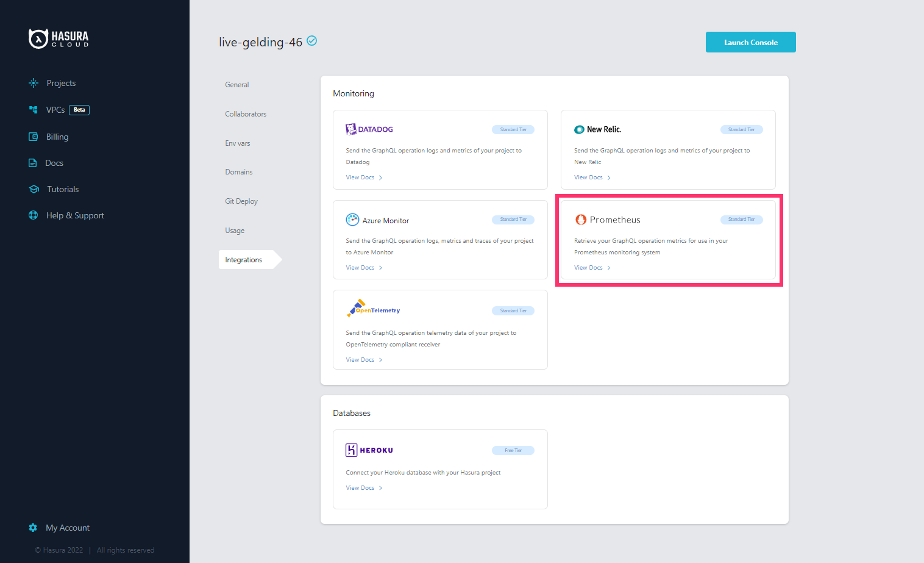
Task: Click the verified badge next to live-gelding-46
Action: tap(311, 41)
